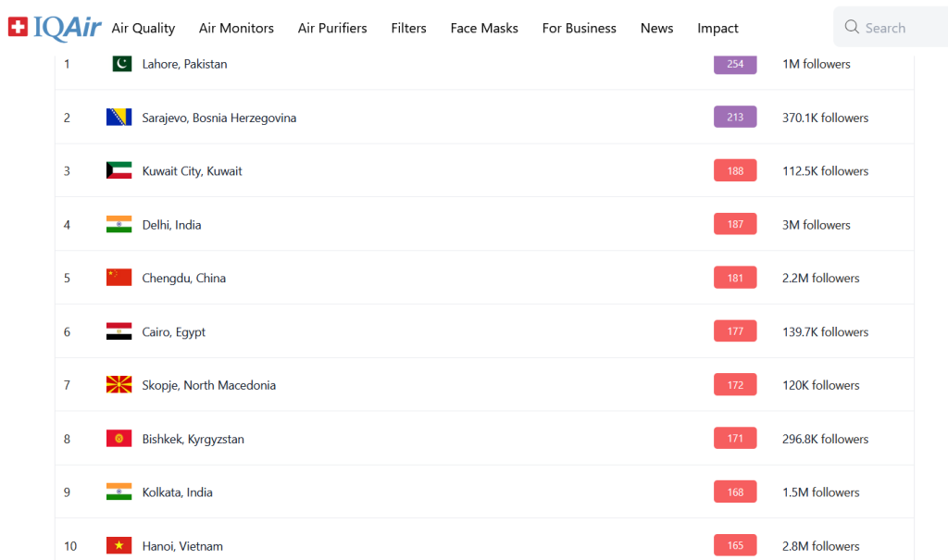
Task: Click the Pakistan flag icon
Action: pyautogui.click(x=118, y=64)
